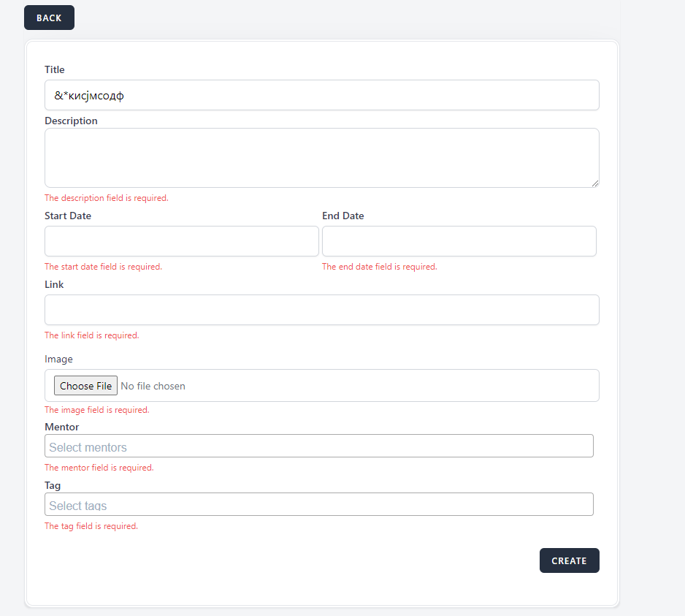Open the Select mentors dropdown
The image size is (685, 616).
coord(318,446)
